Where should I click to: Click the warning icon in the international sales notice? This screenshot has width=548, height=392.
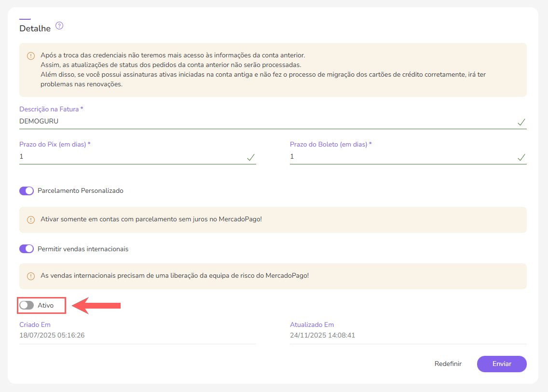pyautogui.click(x=31, y=276)
